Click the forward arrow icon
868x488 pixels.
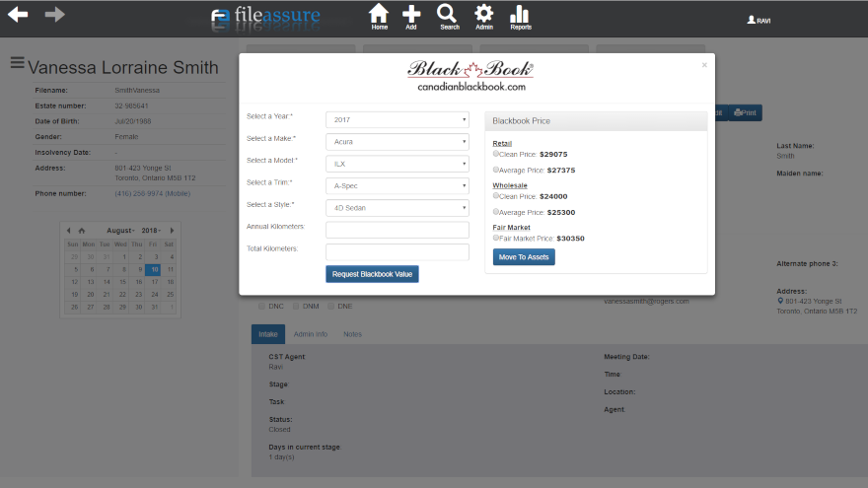(x=55, y=15)
